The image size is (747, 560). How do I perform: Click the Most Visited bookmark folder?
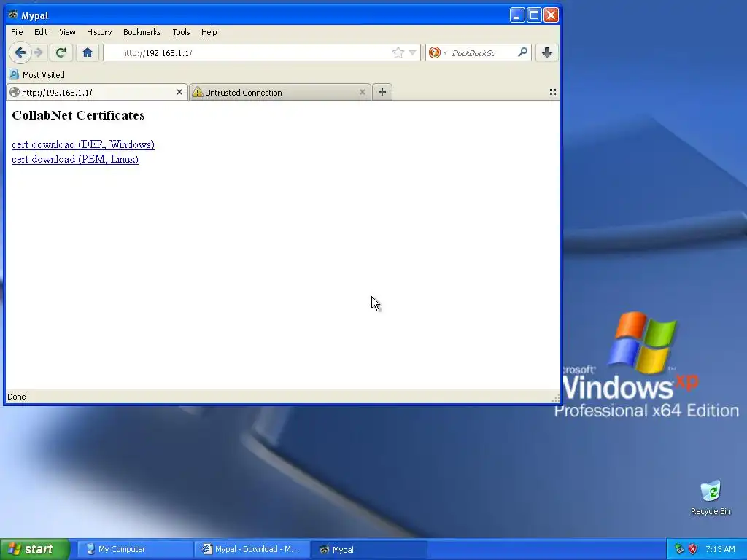(37, 75)
